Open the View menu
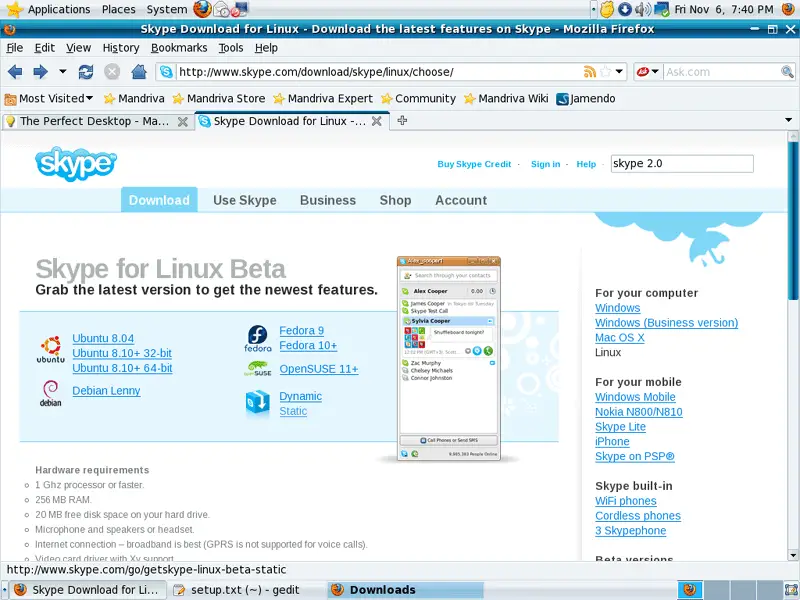Screen dimensions: 800x600 coord(78,48)
